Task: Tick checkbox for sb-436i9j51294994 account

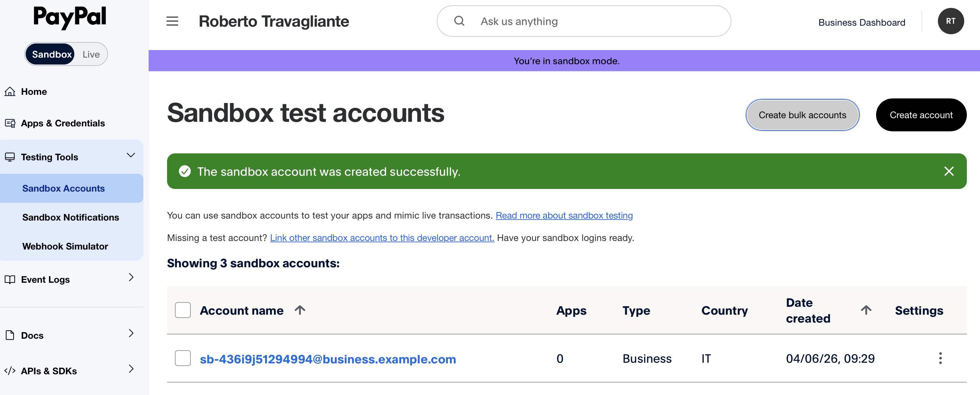Action: pos(183,358)
